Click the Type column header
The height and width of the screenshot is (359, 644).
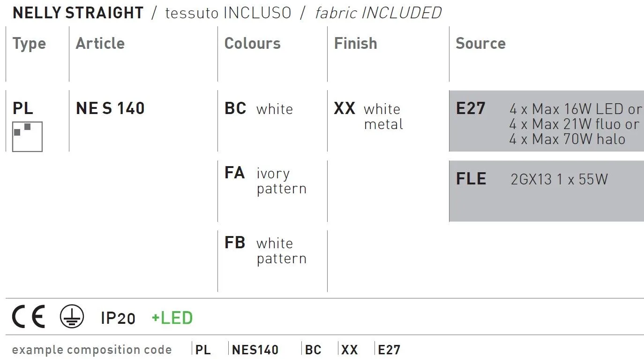(x=29, y=44)
